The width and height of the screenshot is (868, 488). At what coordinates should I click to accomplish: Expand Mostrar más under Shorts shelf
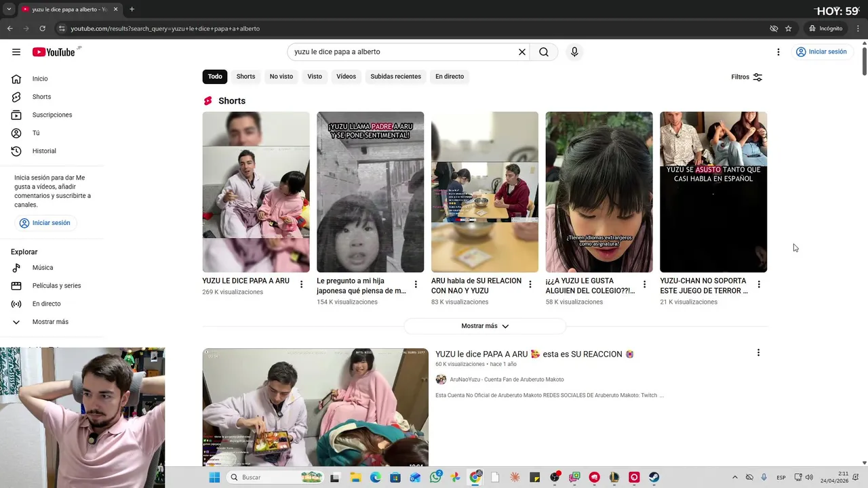coord(485,326)
